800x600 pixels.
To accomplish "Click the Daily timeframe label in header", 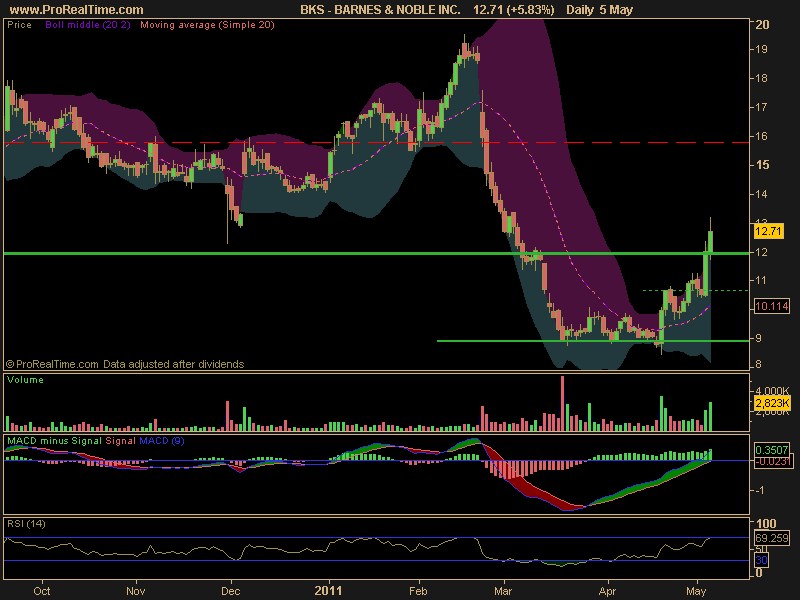I will point(580,10).
